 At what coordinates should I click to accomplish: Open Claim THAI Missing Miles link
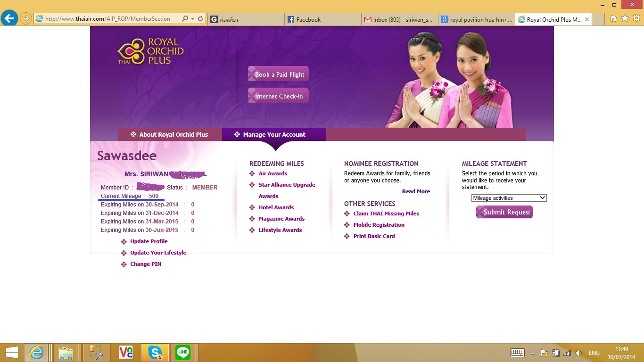coord(386,214)
